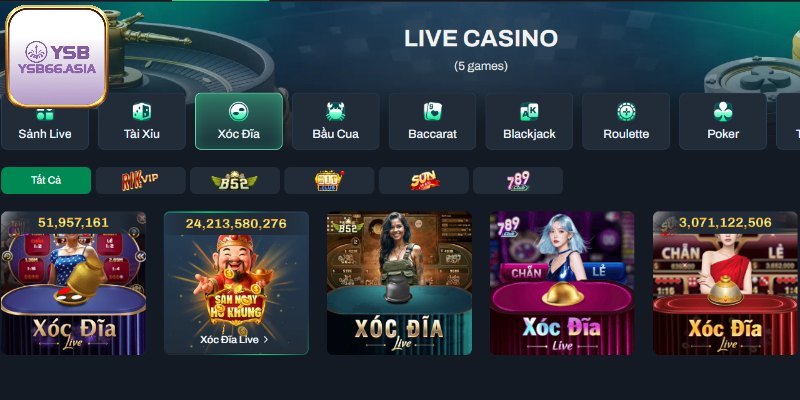Filter games by RikVIP provider
Viewport: 800px width, 400px height.
pyautogui.click(x=140, y=181)
